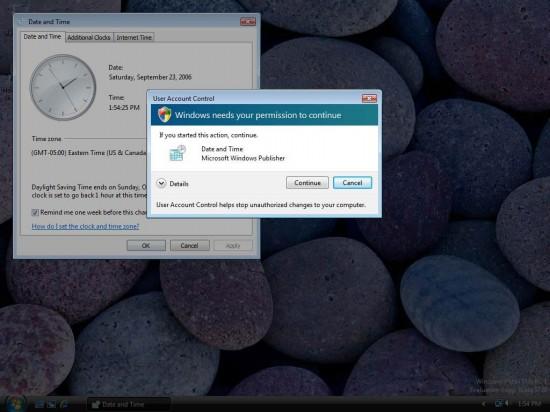This screenshot has height=412, width=550.
Task: Click the User Account Control title bar text
Action: [183, 99]
